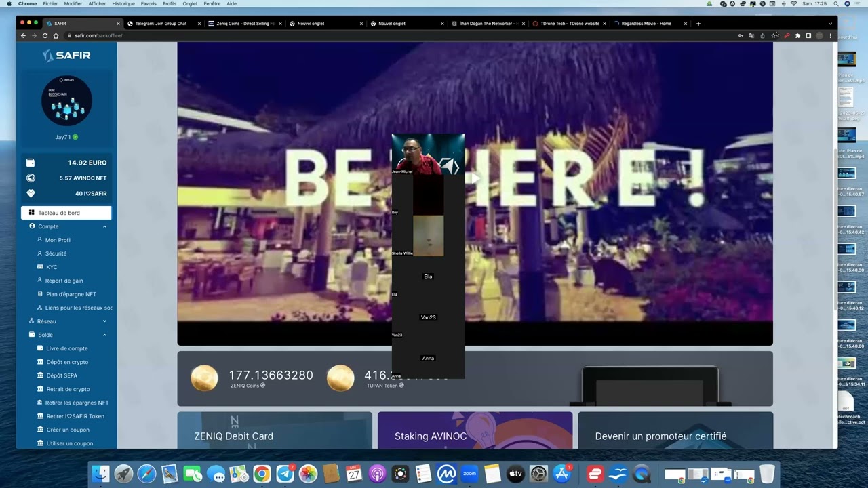Open Retirer I♡SAFIR Token

coord(75,416)
